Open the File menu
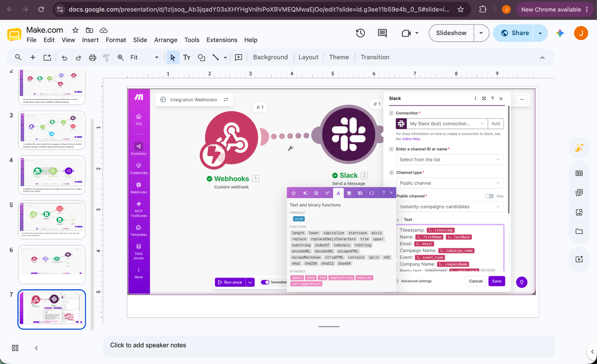 click(31, 40)
